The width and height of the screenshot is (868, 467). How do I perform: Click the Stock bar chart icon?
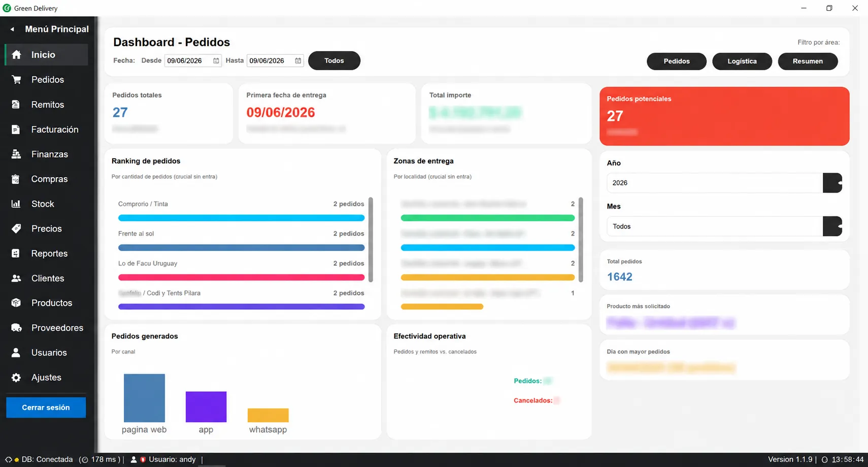point(16,204)
